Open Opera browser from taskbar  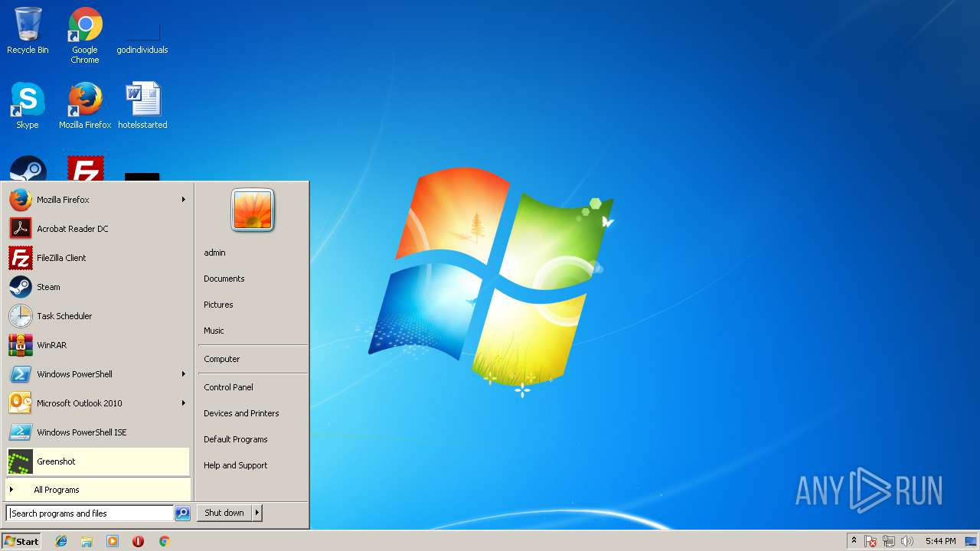(138, 541)
